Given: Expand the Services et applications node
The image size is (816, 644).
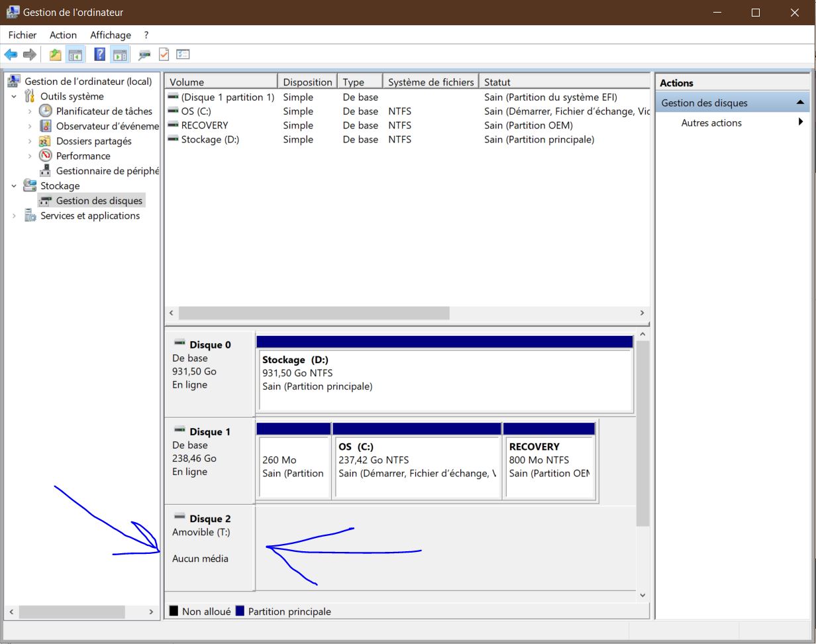Looking at the screenshot, I should coord(14,216).
